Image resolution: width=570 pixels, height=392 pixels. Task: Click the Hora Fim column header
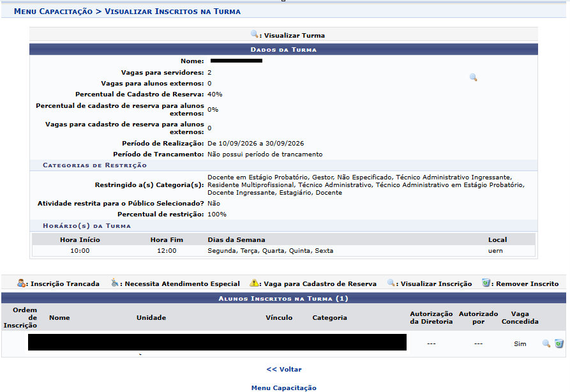[167, 240]
